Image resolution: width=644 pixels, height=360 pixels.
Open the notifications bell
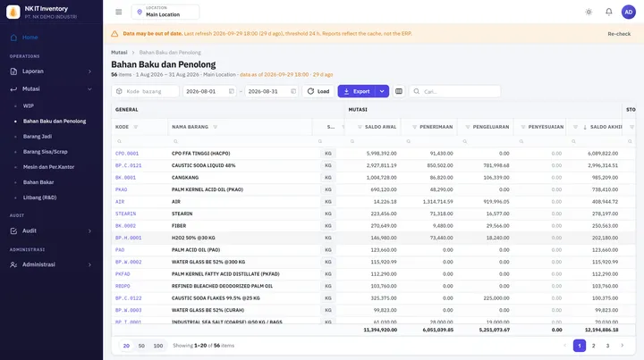pyautogui.click(x=609, y=12)
